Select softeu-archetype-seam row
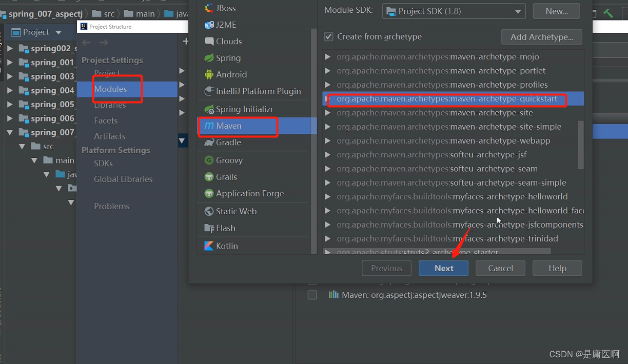This screenshot has height=364, width=628. pyautogui.click(x=453, y=169)
